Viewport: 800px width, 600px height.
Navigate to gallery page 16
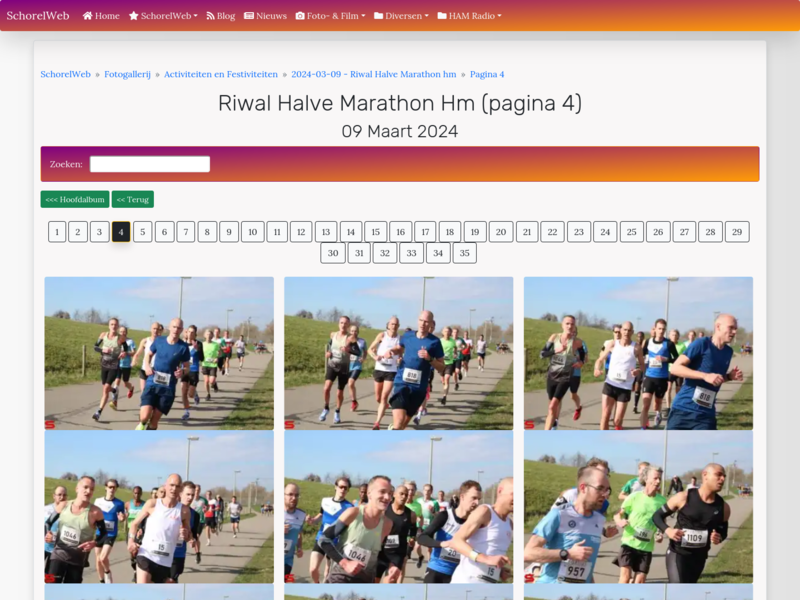401,232
